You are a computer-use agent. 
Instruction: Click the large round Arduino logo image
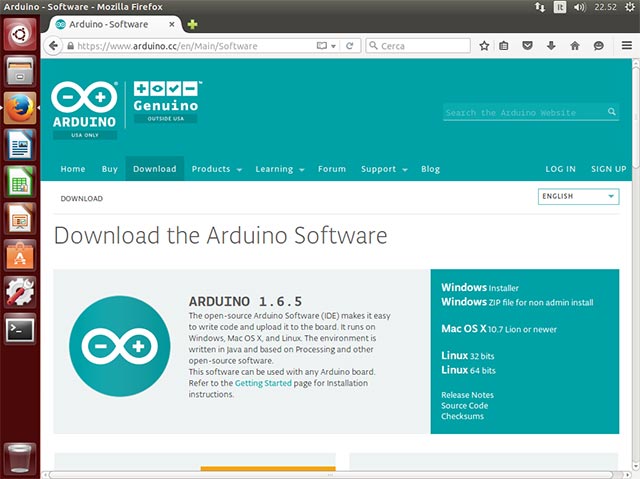120,346
